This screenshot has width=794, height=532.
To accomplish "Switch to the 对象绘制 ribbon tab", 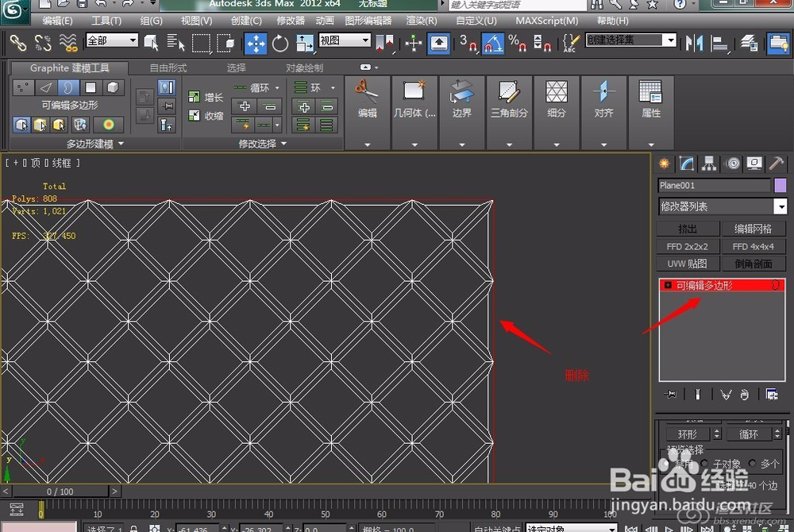I will tap(304, 67).
